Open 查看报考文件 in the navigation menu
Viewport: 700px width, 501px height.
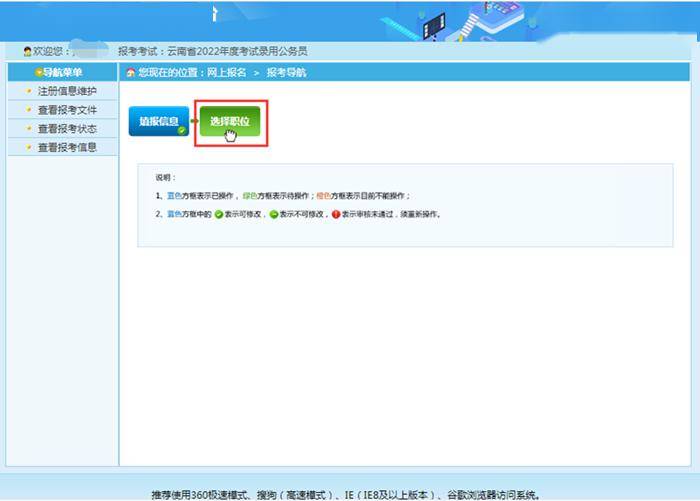pyautogui.click(x=66, y=110)
